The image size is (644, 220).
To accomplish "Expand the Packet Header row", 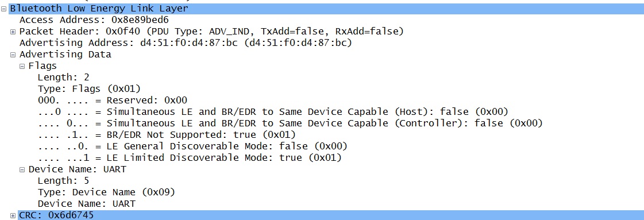I will tap(13, 32).
